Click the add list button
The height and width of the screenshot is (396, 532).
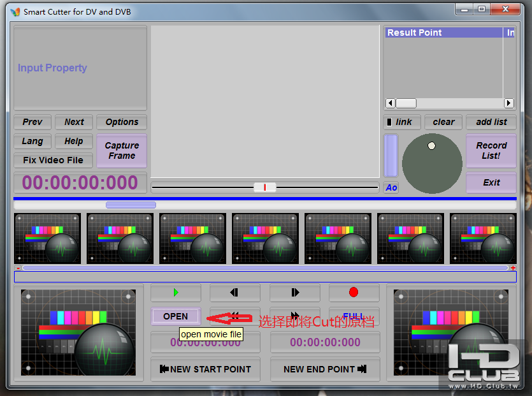pyautogui.click(x=491, y=122)
